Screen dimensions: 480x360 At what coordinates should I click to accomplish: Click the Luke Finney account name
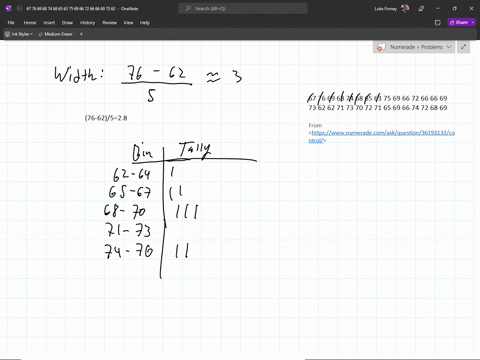coord(385,9)
